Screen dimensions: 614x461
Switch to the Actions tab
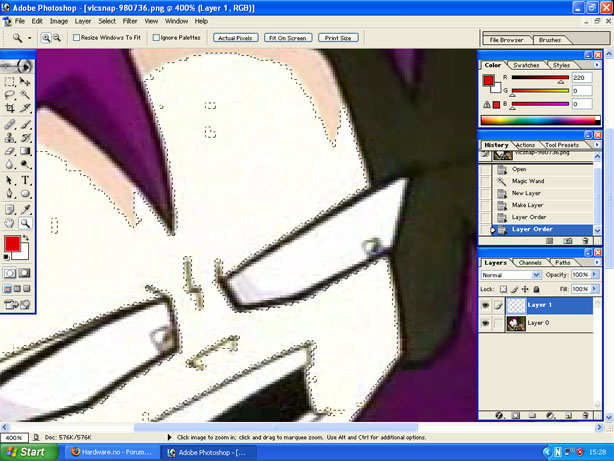525,145
